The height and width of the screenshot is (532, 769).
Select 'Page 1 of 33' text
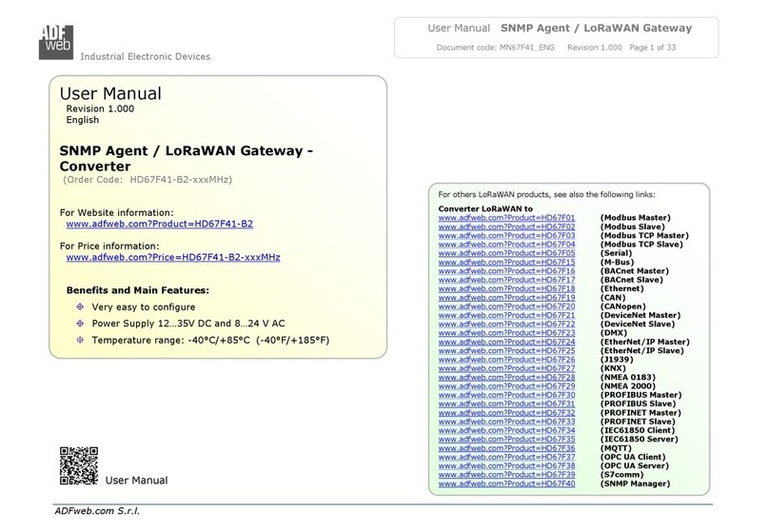(x=652, y=48)
